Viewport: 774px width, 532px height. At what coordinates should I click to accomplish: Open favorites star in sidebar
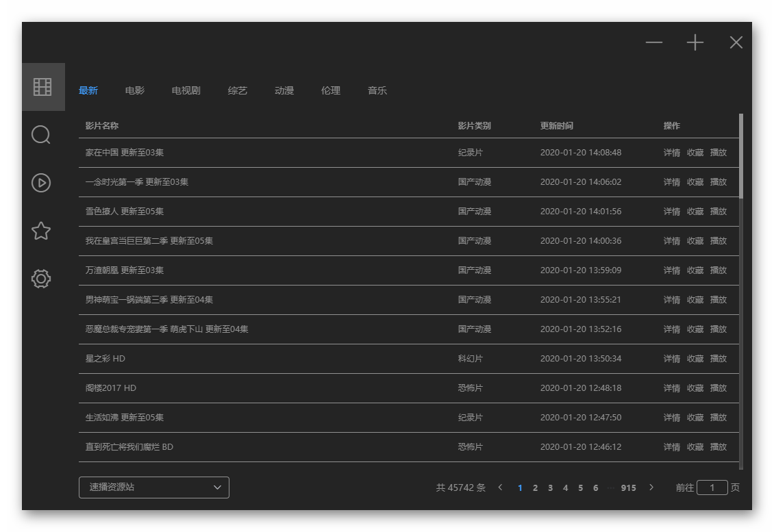41,231
